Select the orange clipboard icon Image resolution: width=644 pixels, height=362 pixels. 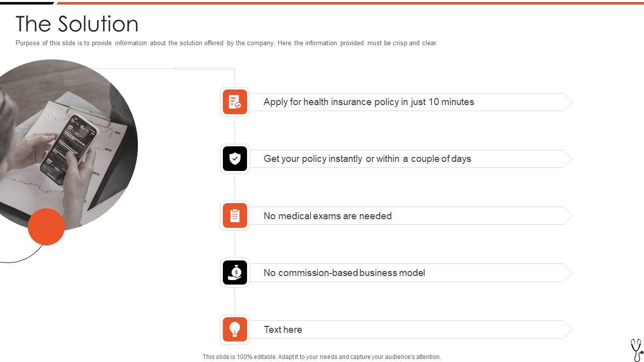tap(235, 216)
